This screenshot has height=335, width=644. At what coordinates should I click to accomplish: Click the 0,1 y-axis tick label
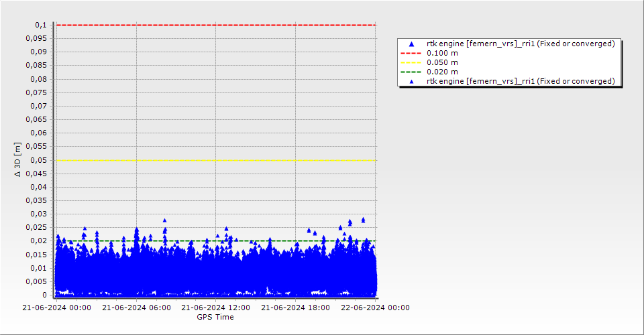pyautogui.click(x=41, y=25)
